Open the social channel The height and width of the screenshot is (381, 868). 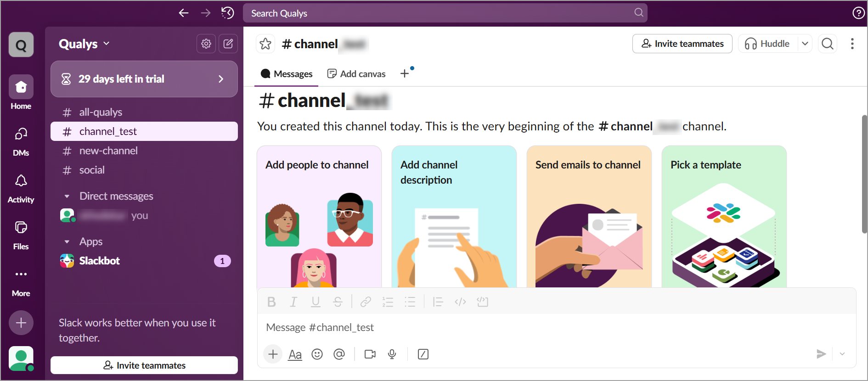click(144, 170)
